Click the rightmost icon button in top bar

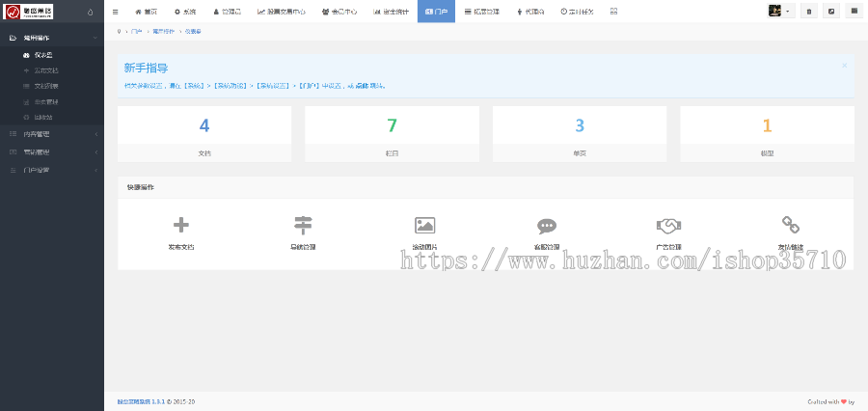click(x=854, y=11)
